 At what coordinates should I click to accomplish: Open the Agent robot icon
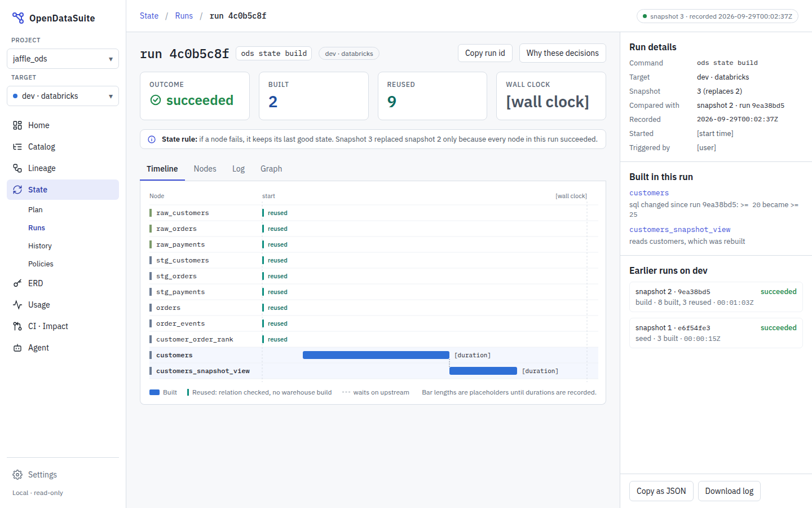(17, 348)
